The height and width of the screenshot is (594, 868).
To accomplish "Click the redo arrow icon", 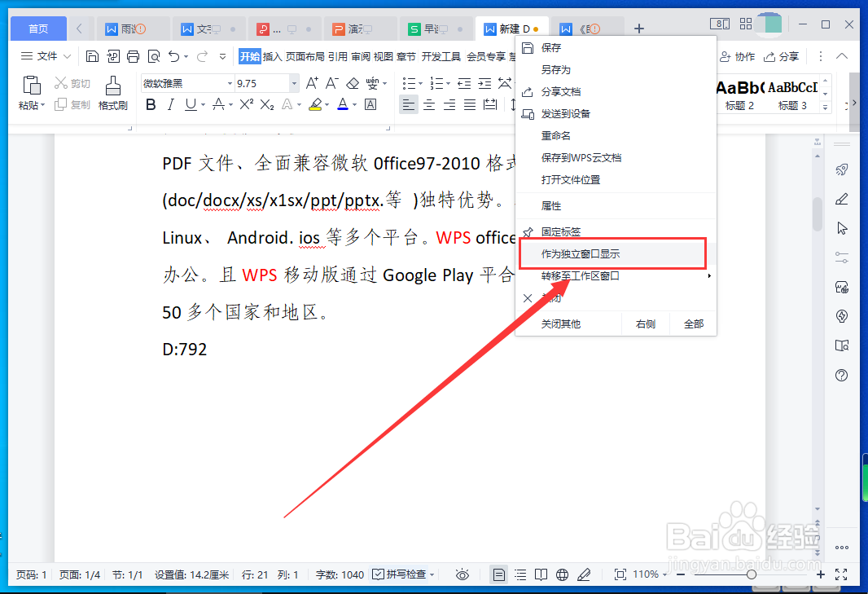I will [x=202, y=56].
